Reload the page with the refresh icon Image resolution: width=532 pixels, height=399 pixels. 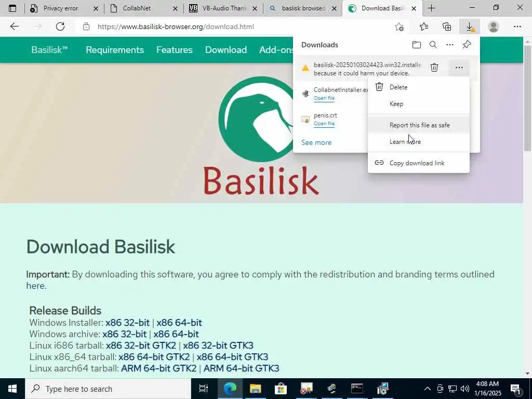[x=60, y=26]
